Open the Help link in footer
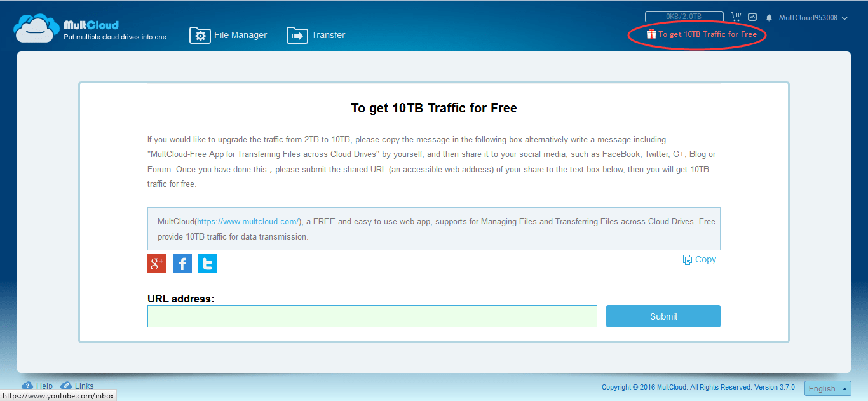 pos(44,386)
